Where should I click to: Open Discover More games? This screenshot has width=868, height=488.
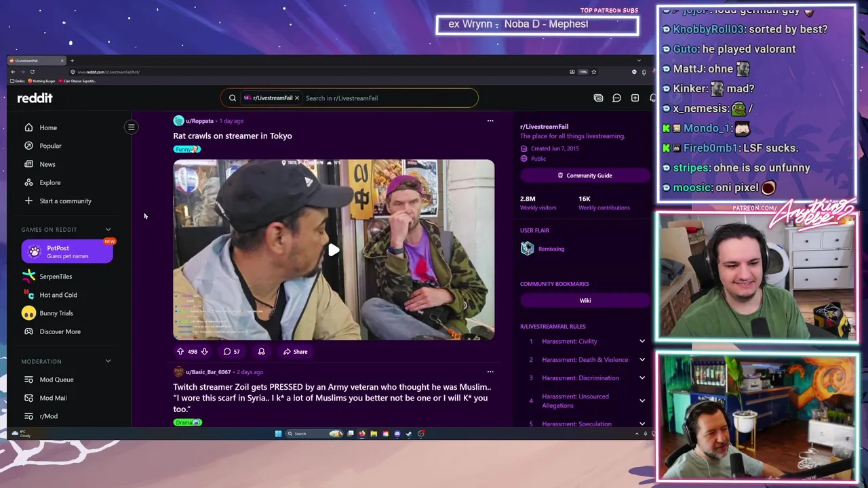tap(60, 331)
